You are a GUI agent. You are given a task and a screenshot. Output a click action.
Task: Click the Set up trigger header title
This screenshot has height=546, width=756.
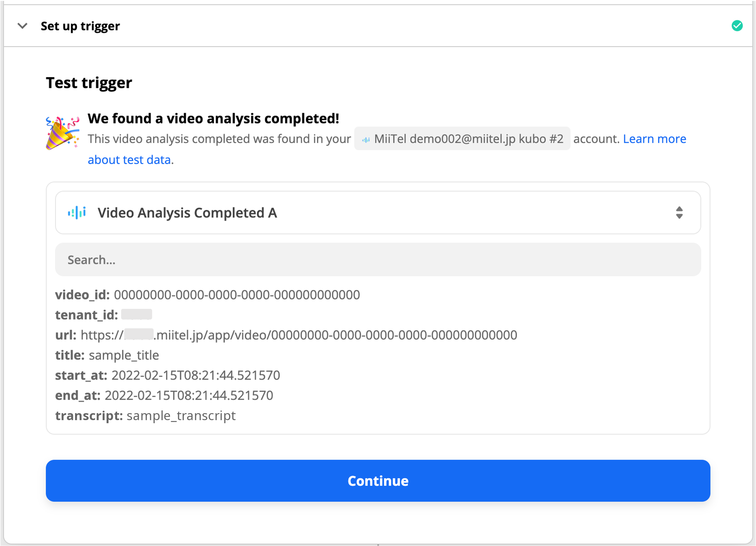(80, 26)
